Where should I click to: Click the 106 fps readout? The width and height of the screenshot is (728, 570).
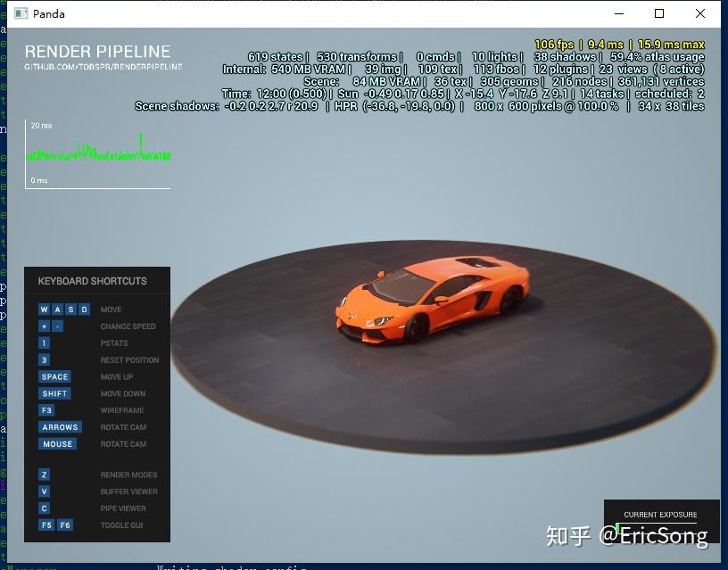[x=554, y=45]
